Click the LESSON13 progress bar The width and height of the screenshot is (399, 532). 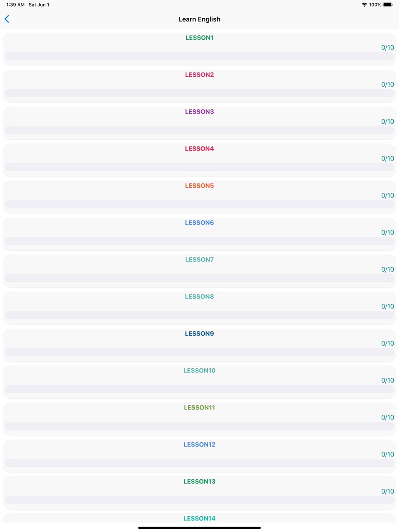199,500
